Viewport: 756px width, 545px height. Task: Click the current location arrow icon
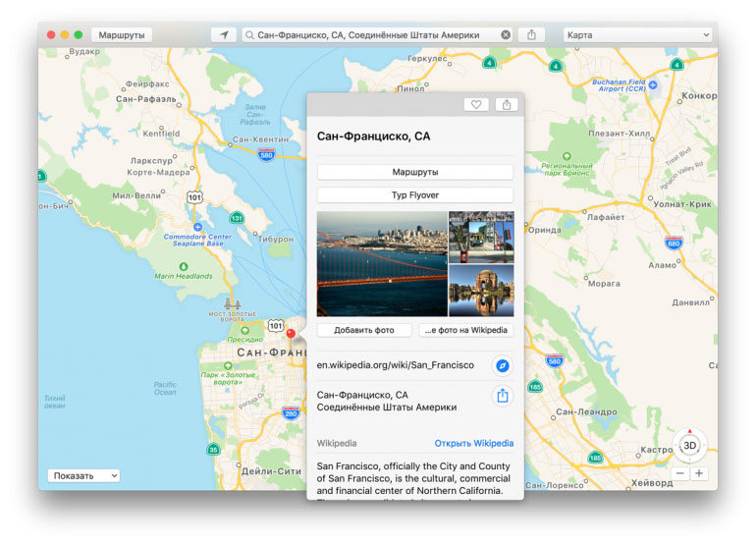click(224, 34)
